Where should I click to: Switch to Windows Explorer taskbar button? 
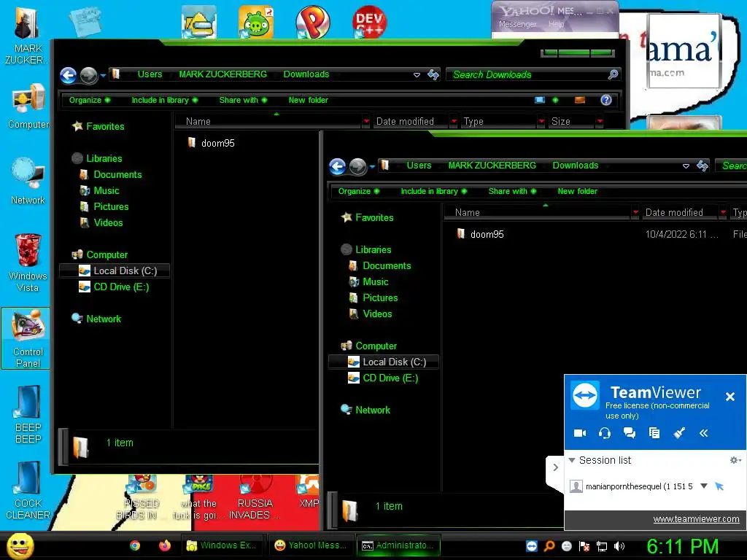(x=223, y=545)
